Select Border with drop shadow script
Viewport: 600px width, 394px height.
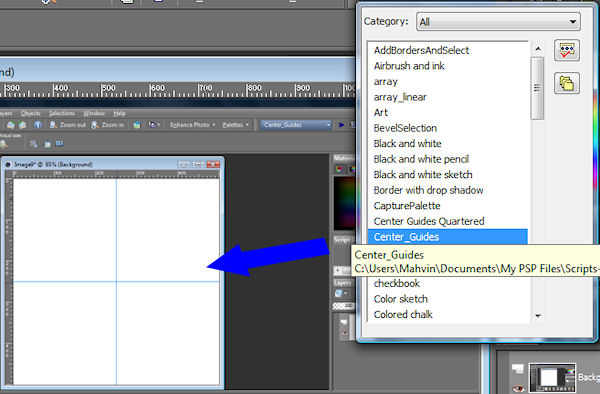(428, 190)
